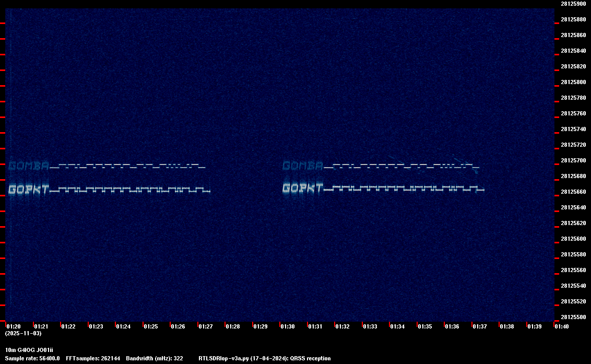
Task: Click the 01:35 time tick label
Action: (x=425, y=326)
